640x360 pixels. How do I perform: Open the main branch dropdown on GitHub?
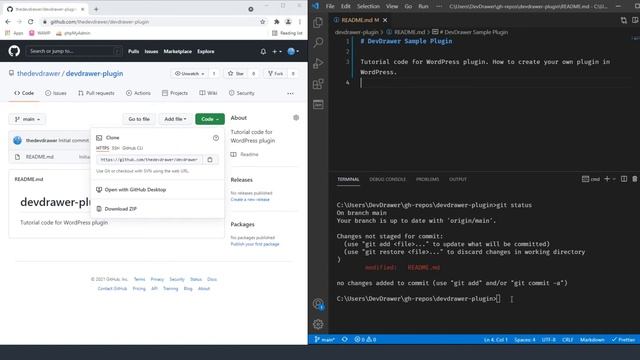pos(27,119)
